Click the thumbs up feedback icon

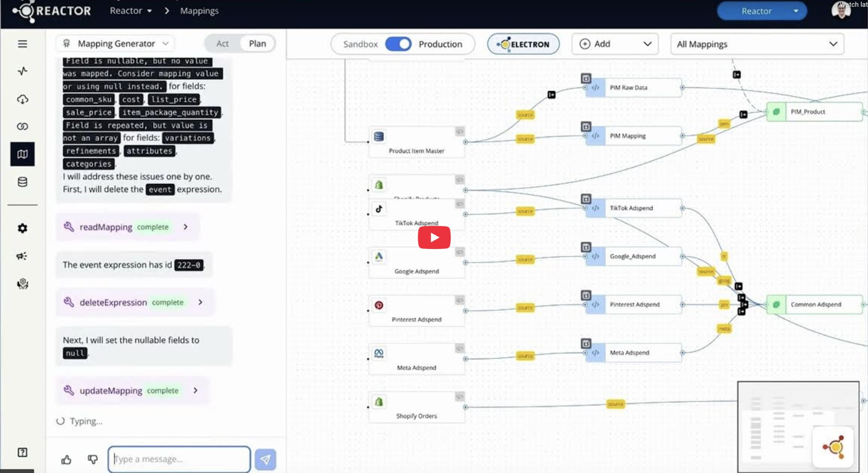click(66, 459)
